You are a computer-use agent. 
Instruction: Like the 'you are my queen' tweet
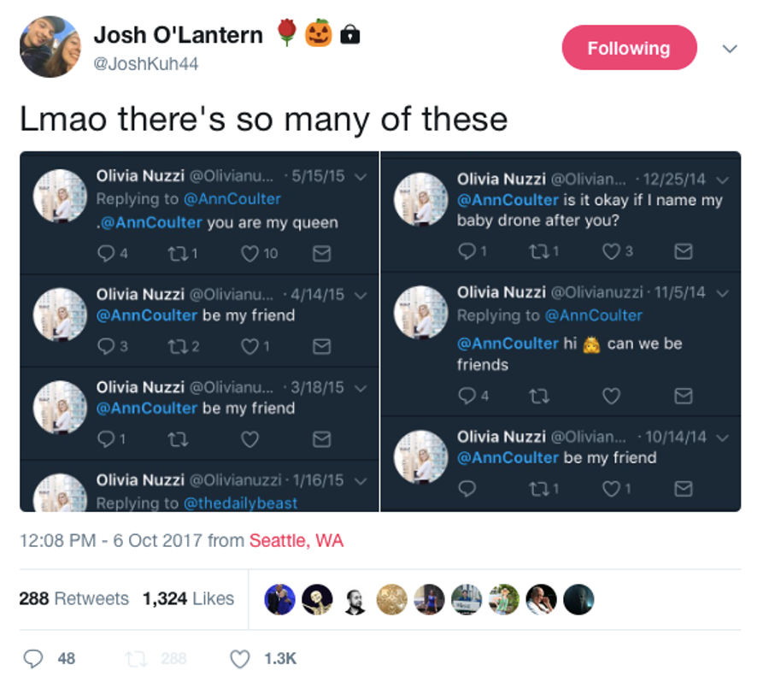pyautogui.click(x=249, y=253)
